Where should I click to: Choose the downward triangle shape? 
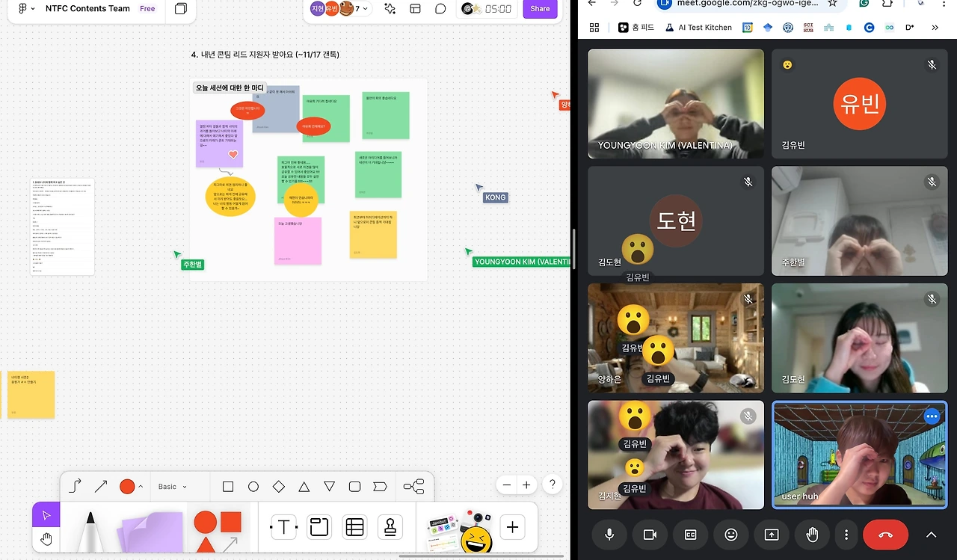click(x=330, y=487)
